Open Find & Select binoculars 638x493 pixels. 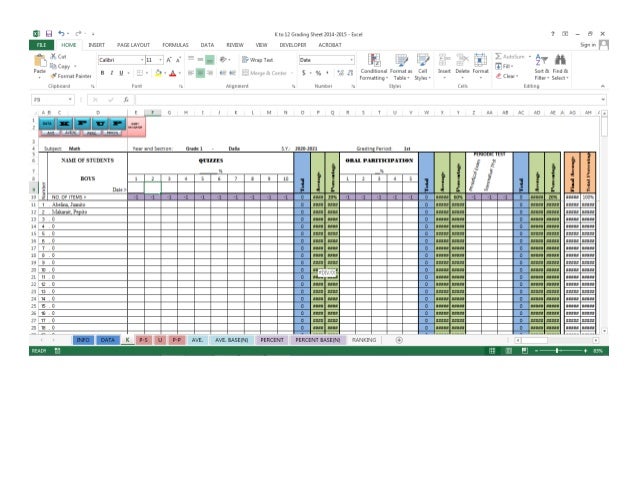click(x=560, y=67)
